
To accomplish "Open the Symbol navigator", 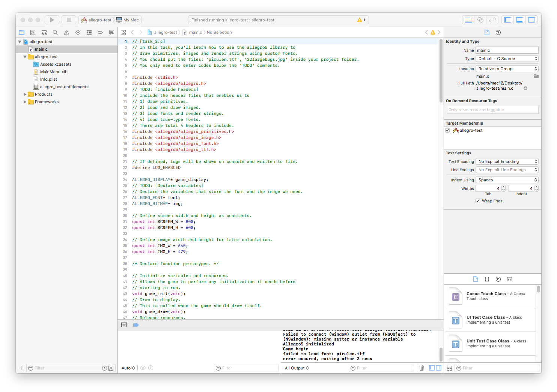I will (x=44, y=32).
